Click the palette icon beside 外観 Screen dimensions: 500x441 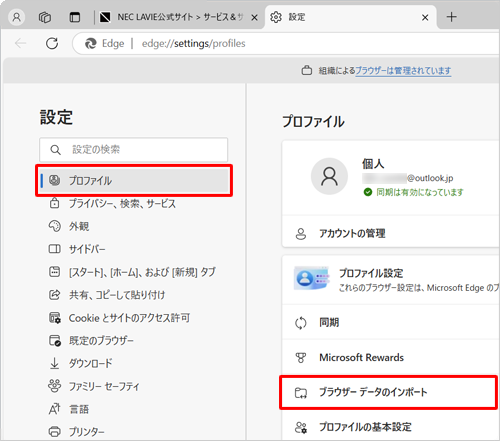point(55,226)
